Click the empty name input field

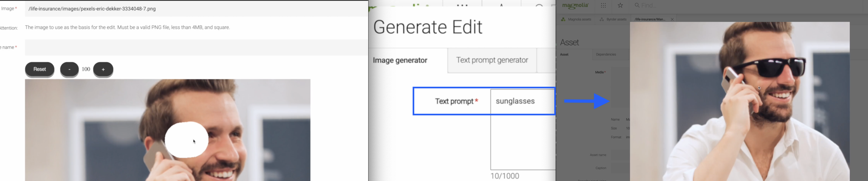195,48
